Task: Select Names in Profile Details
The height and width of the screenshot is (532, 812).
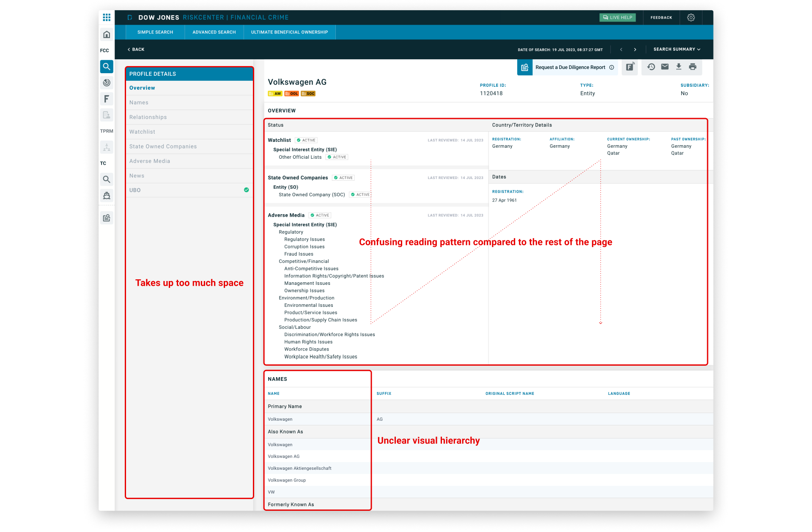Action: (189, 102)
